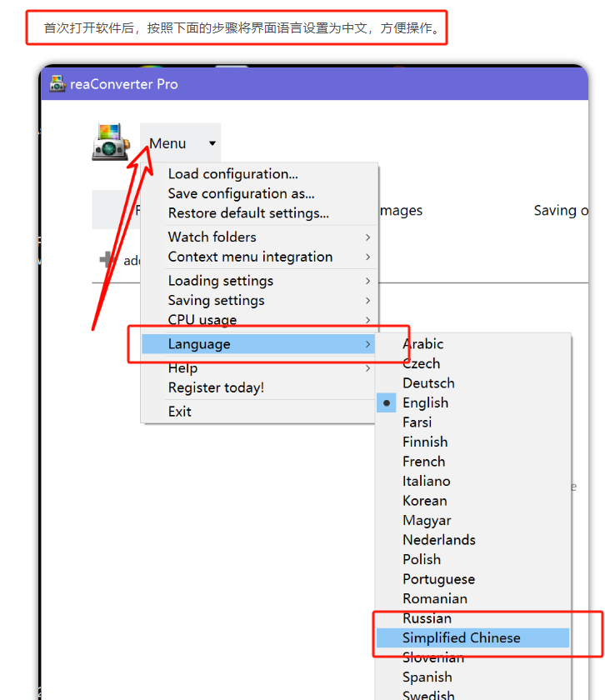Select Arabic language option

(472, 343)
